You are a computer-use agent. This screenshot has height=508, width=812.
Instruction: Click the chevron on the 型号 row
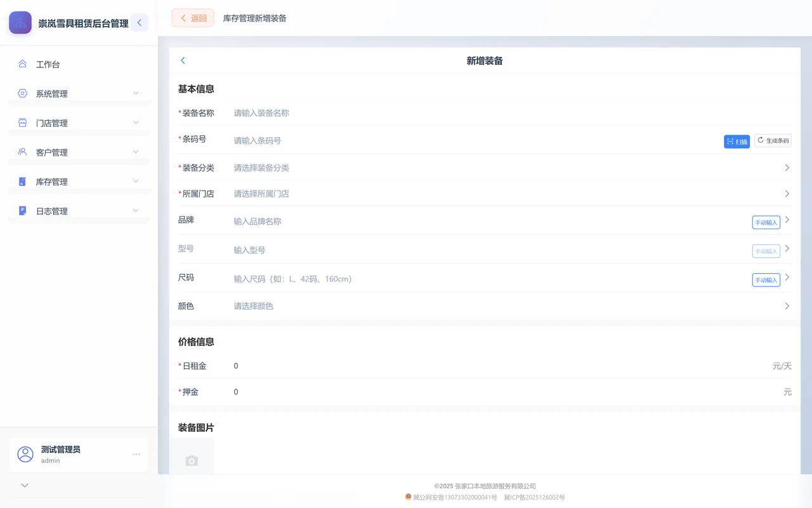coord(787,248)
